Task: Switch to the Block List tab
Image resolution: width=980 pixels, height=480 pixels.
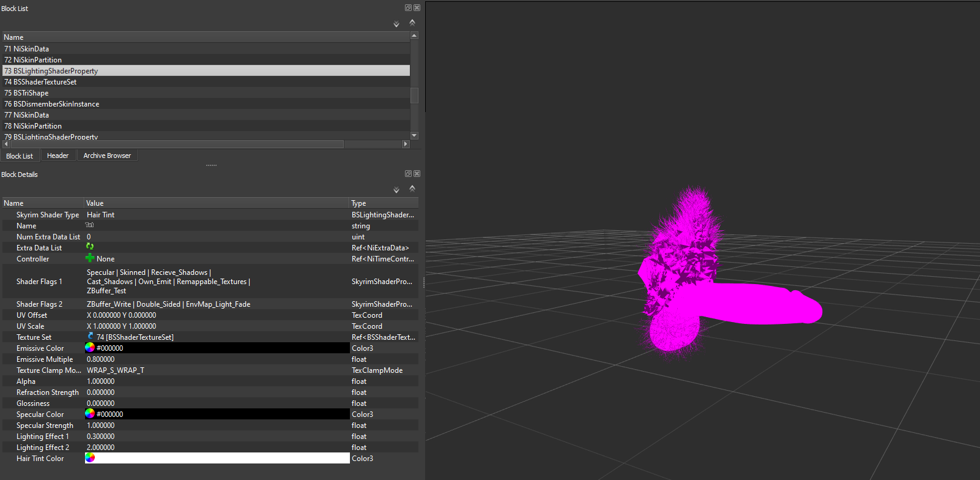Action: 20,156
